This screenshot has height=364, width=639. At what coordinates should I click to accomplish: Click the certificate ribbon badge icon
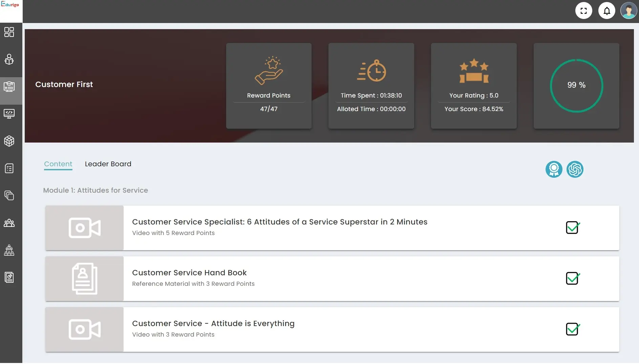(x=554, y=169)
